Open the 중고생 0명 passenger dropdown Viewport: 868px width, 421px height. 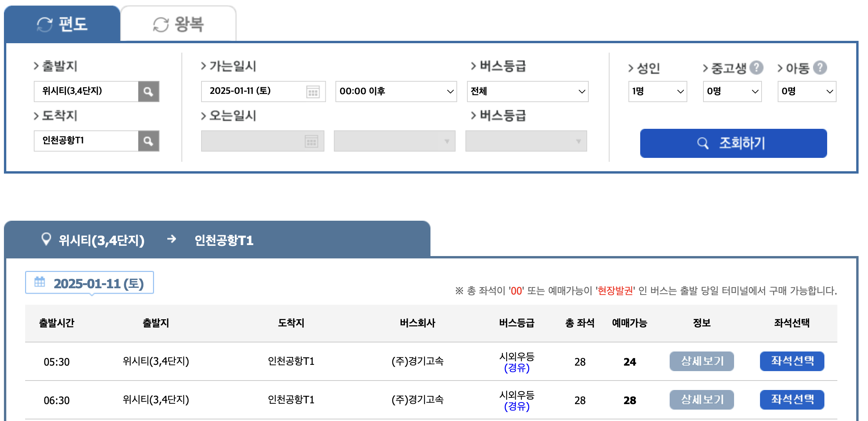(732, 92)
